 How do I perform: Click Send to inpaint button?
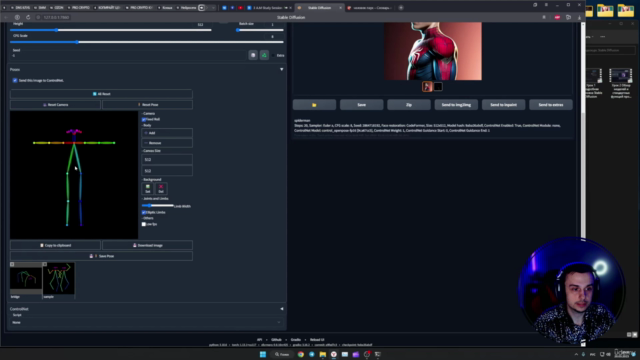point(504,105)
